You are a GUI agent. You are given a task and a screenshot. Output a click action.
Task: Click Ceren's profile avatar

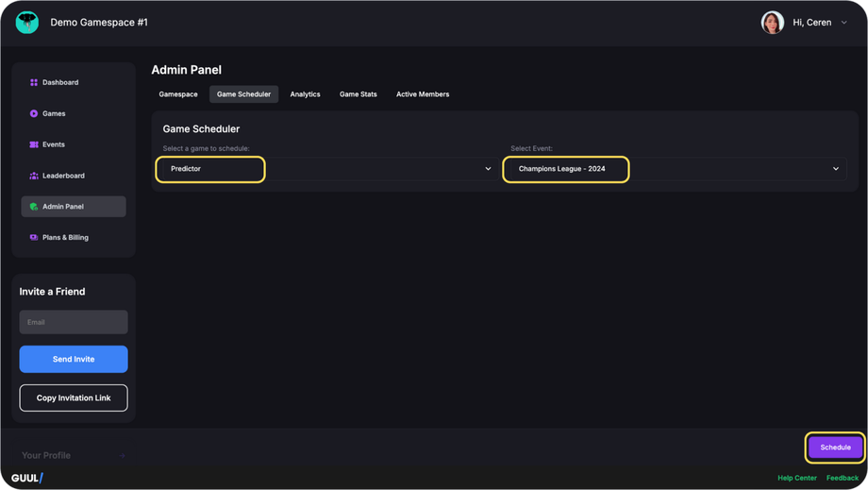[772, 23]
